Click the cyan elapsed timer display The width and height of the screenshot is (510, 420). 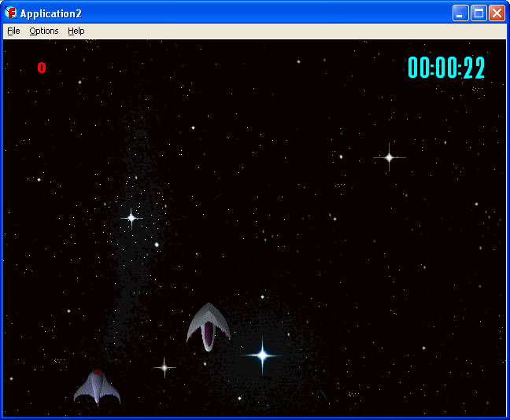tap(446, 68)
